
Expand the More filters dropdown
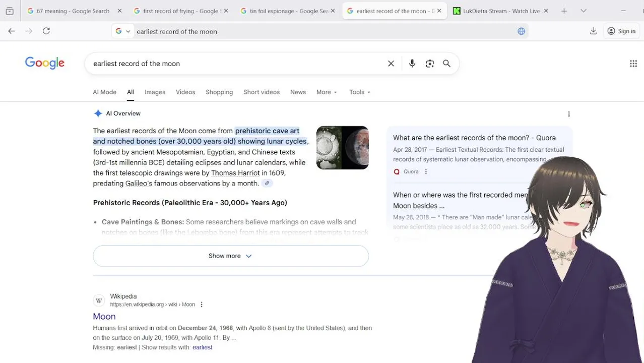point(327,92)
